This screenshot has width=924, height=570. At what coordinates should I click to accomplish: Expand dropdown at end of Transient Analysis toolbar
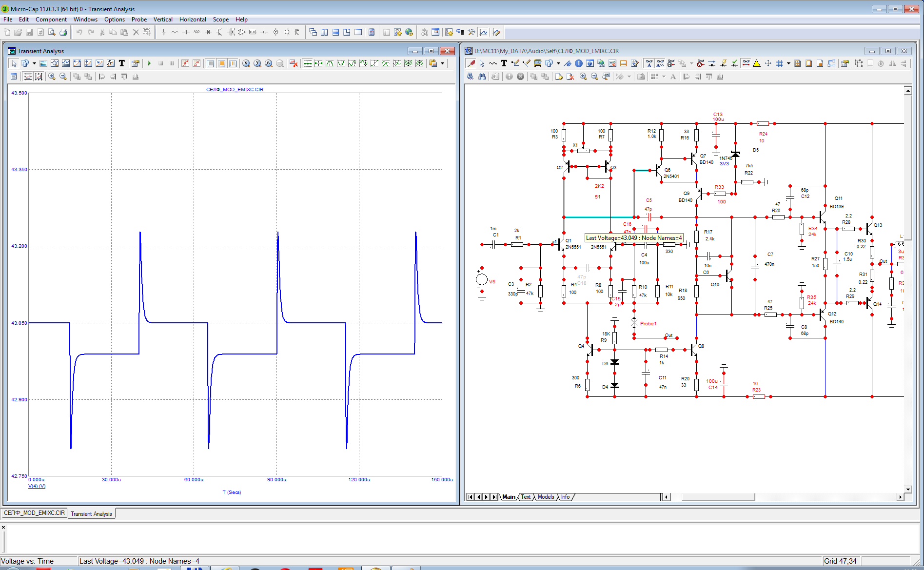(x=443, y=63)
